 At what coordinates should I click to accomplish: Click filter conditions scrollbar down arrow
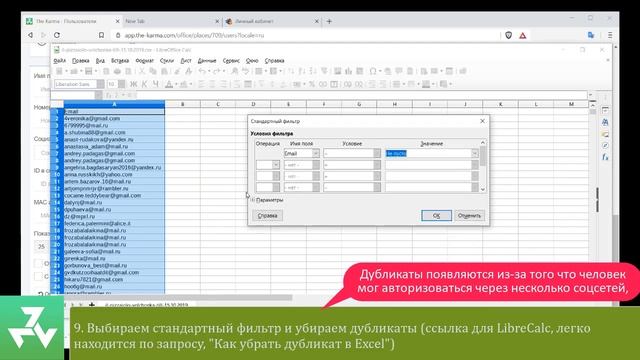pos(483,189)
